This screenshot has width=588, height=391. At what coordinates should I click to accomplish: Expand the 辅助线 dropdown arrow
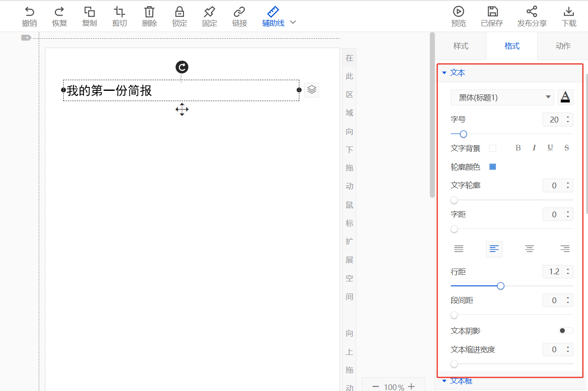293,22
